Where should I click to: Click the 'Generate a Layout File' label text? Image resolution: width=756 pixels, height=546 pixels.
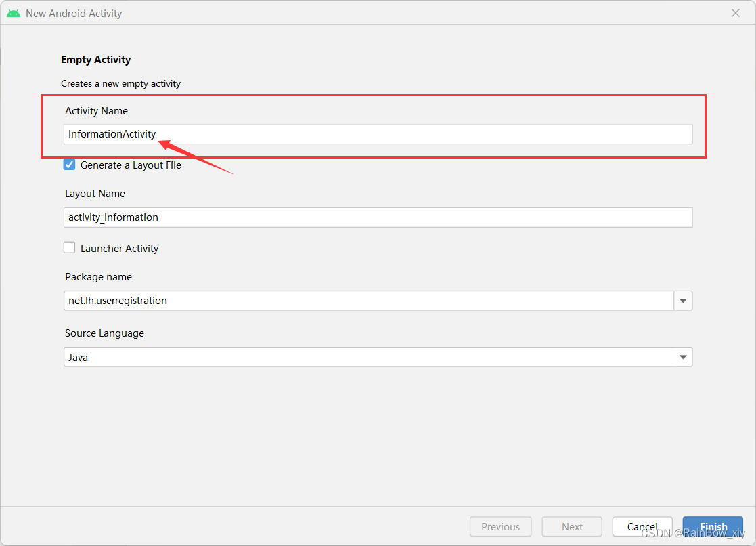pos(131,165)
